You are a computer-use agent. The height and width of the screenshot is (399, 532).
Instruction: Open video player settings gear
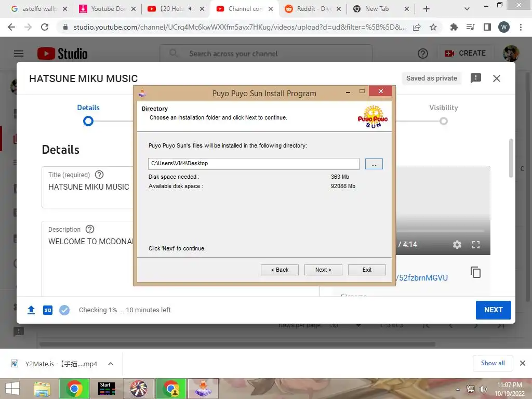[457, 245]
